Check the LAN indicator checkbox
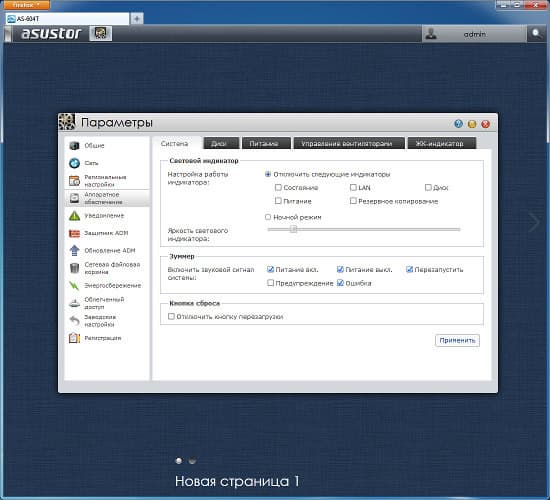The height and width of the screenshot is (500, 550). click(353, 187)
